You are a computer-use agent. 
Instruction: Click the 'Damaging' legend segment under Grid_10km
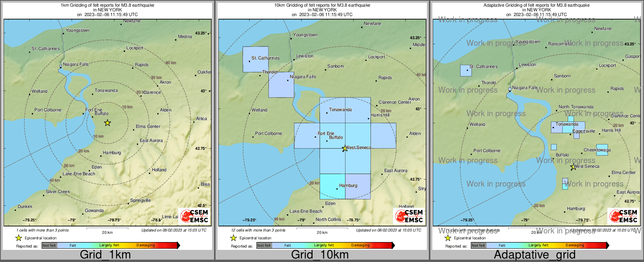pyautogui.click(x=360, y=246)
